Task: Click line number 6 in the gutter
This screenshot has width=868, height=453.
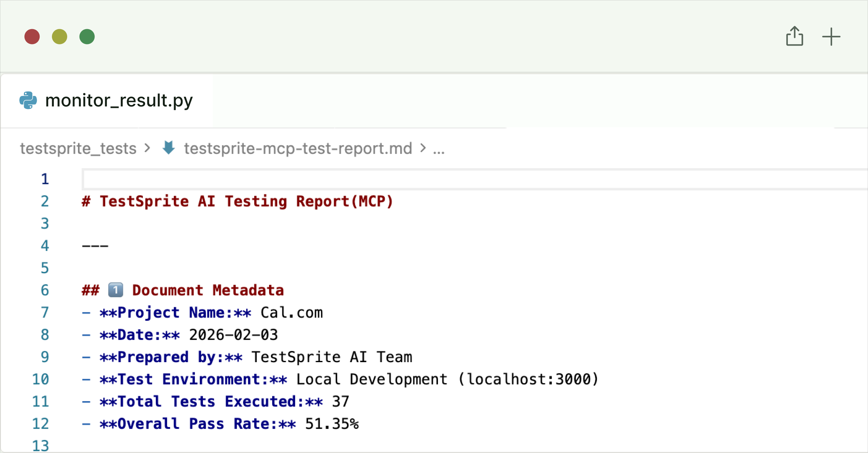Action: (x=45, y=290)
